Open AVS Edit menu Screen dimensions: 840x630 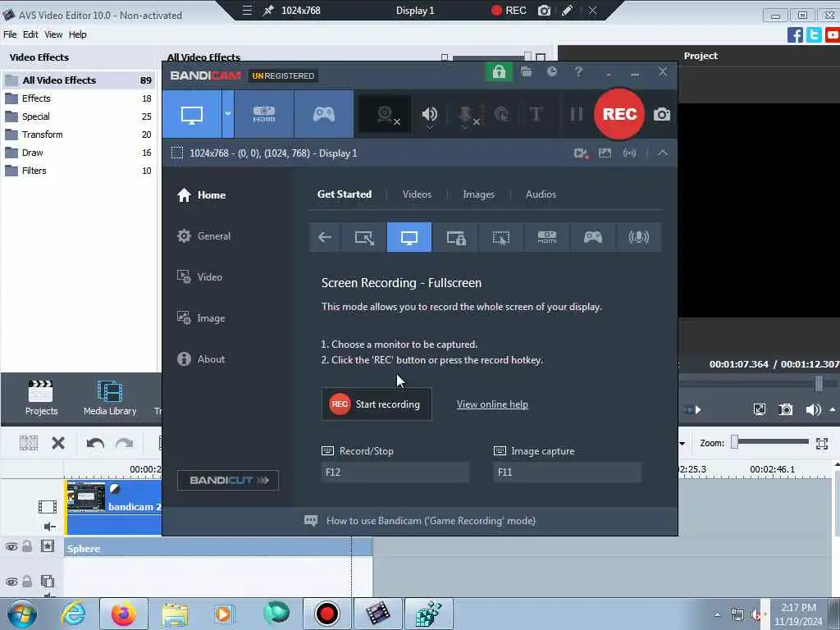pyautogui.click(x=30, y=34)
